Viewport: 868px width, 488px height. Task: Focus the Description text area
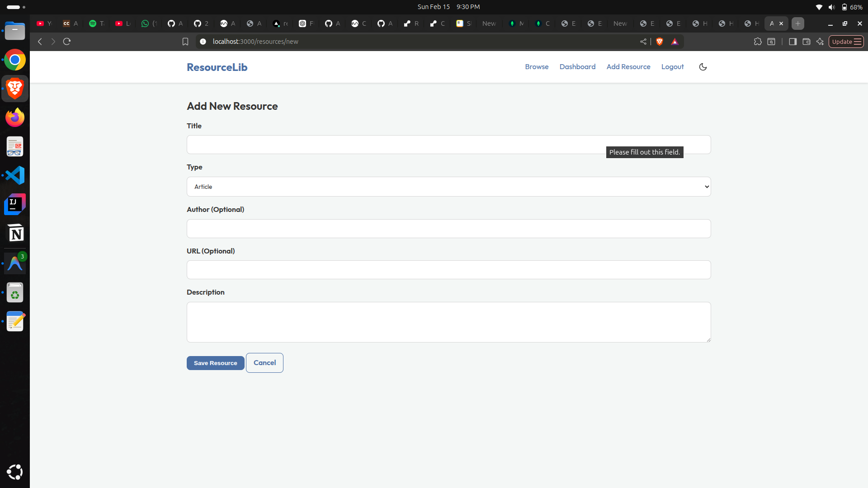pos(448,322)
